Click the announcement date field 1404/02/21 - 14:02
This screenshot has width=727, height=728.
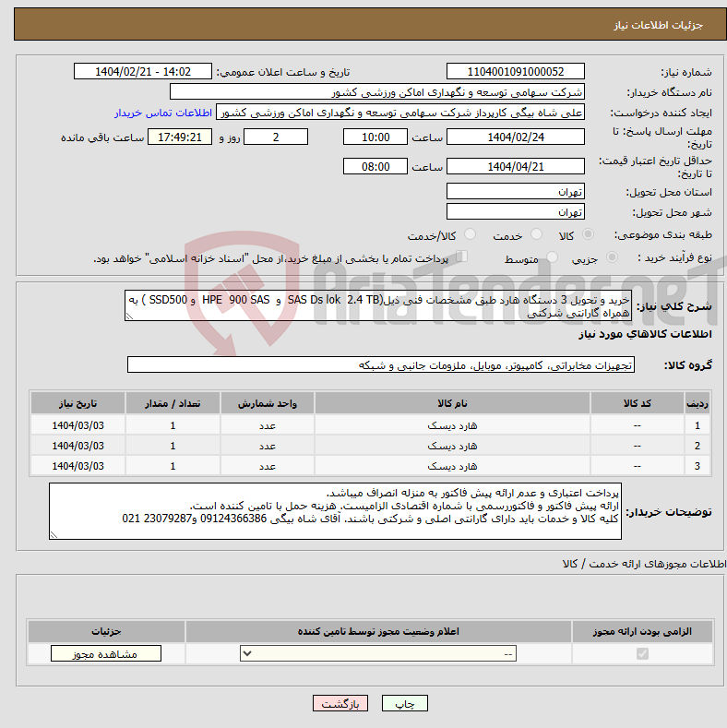143,71
